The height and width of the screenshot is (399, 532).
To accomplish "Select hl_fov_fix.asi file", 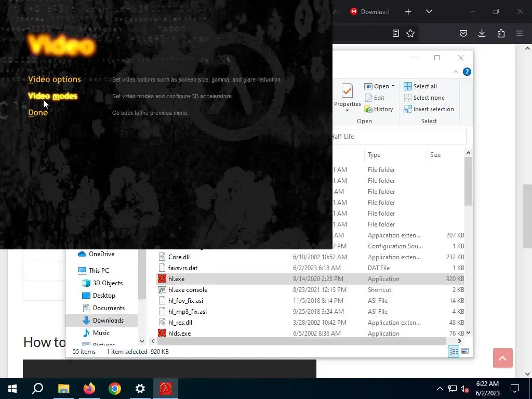I will click(310, 301).
